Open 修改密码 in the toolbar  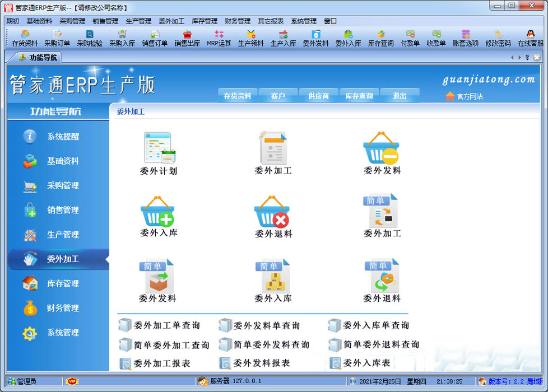coord(498,38)
